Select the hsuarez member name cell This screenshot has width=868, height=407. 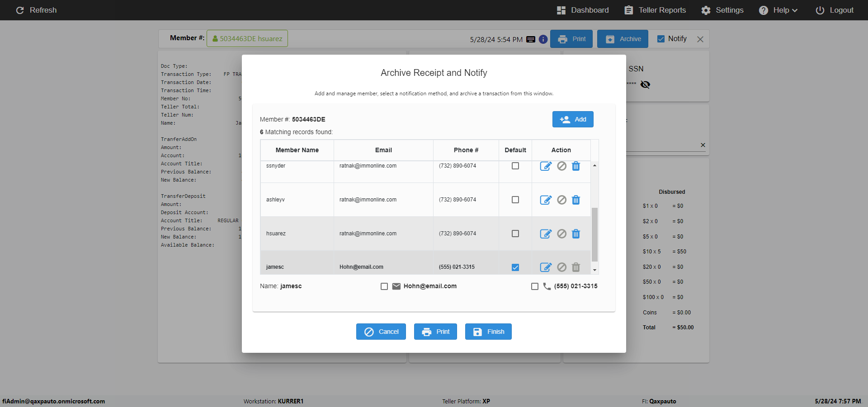297,234
